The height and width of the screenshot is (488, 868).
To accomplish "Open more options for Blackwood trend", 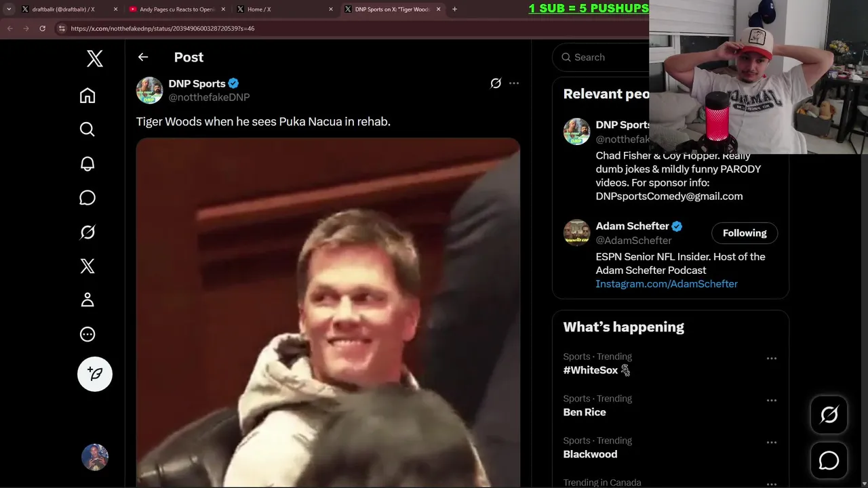I will [772, 443].
